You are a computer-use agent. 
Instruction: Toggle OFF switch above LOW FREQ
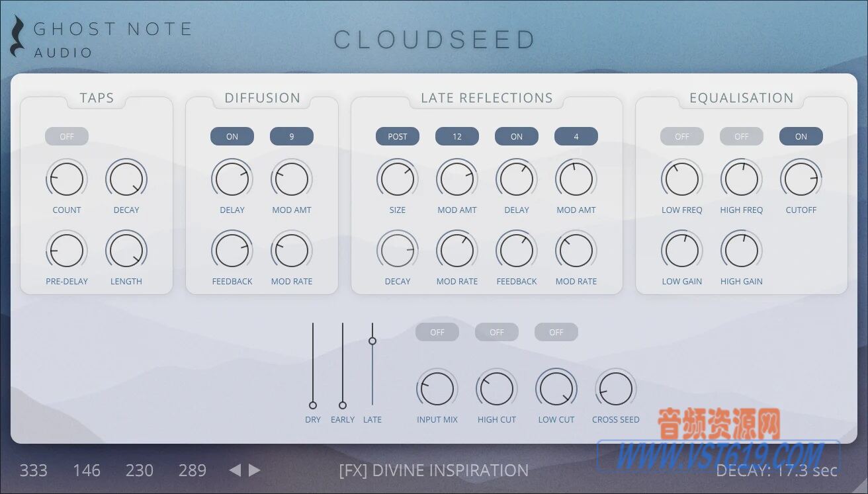(x=682, y=136)
